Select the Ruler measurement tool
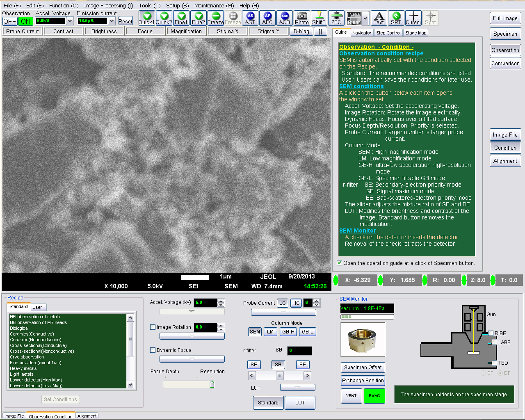 pos(354,18)
